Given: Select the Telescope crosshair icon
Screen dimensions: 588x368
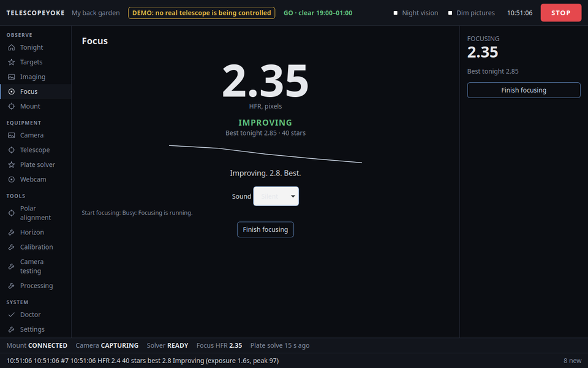Looking at the screenshot, I should coord(12,150).
